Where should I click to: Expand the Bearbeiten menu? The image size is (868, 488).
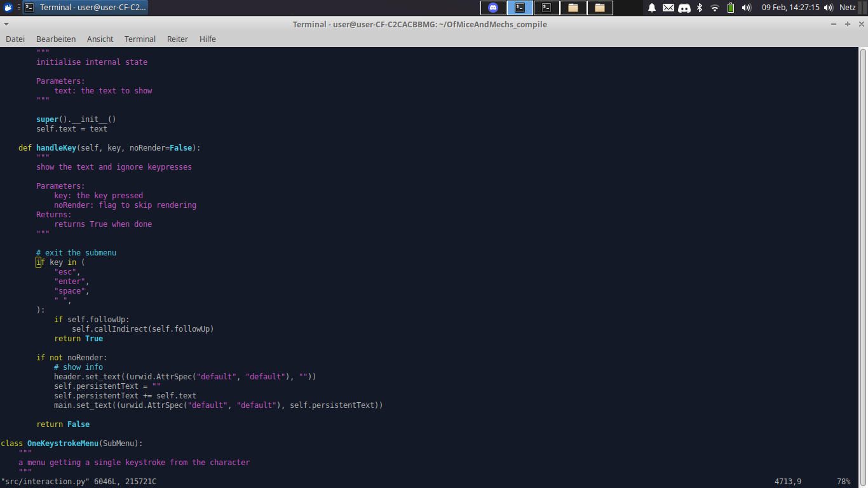tap(56, 39)
